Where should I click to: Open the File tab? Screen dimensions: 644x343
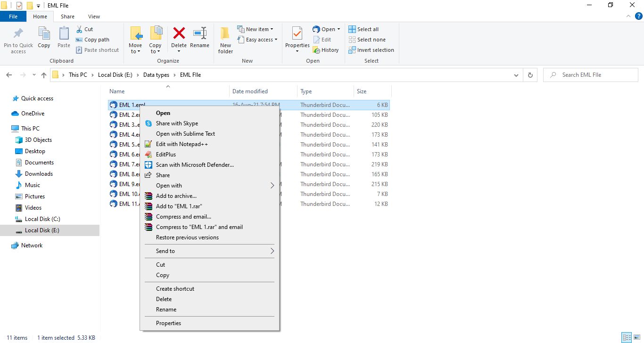[x=13, y=16]
